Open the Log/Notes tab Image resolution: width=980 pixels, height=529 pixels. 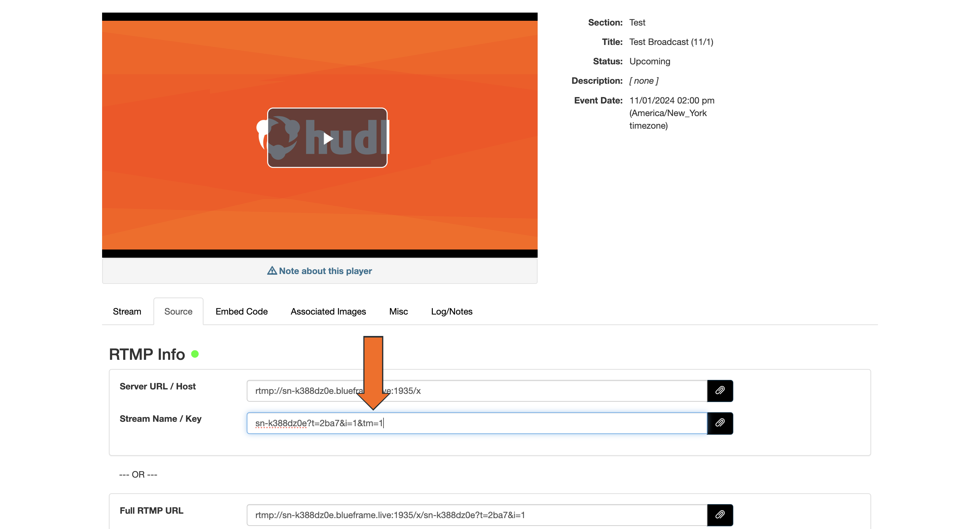(x=451, y=311)
